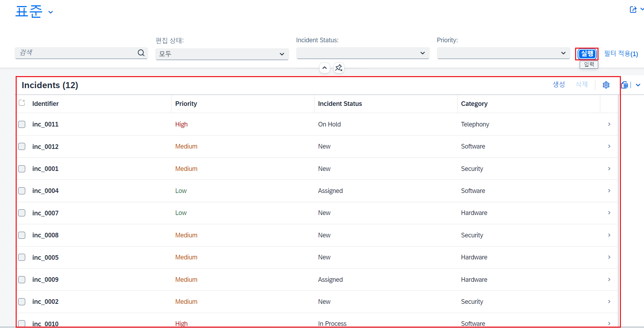Tick the inc_0009 row checkbox
Image resolution: width=644 pixels, height=328 pixels.
click(22, 280)
